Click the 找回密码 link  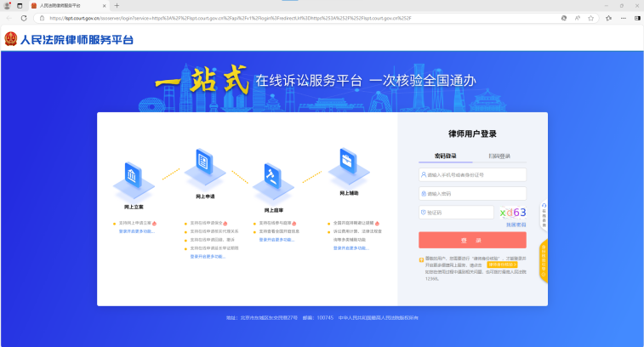click(516, 225)
